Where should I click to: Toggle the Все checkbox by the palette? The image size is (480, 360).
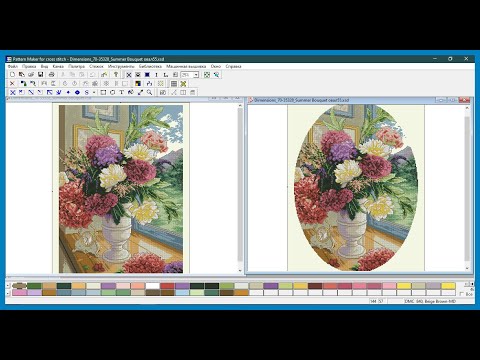(x=462, y=294)
